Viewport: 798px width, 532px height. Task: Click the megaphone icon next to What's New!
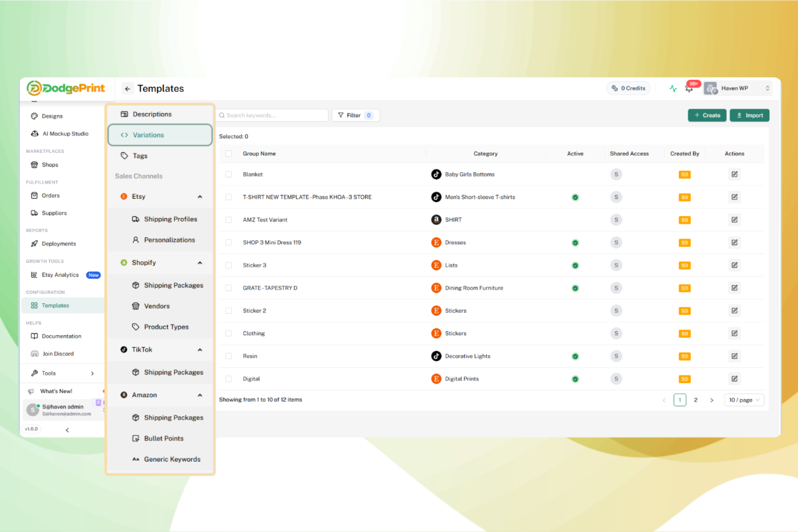(x=31, y=391)
